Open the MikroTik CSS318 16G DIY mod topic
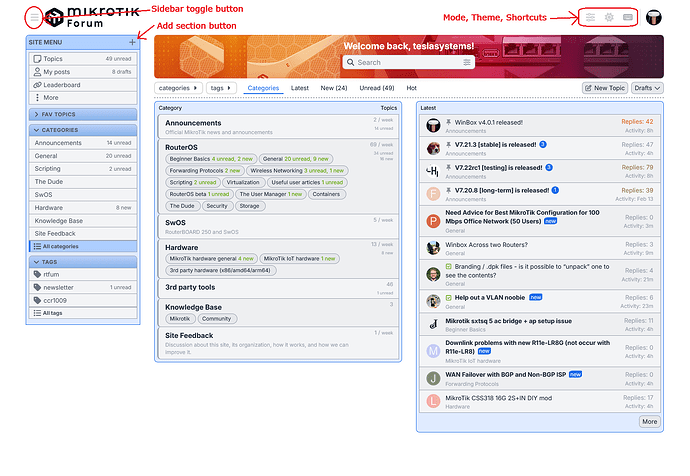 tap(499, 398)
